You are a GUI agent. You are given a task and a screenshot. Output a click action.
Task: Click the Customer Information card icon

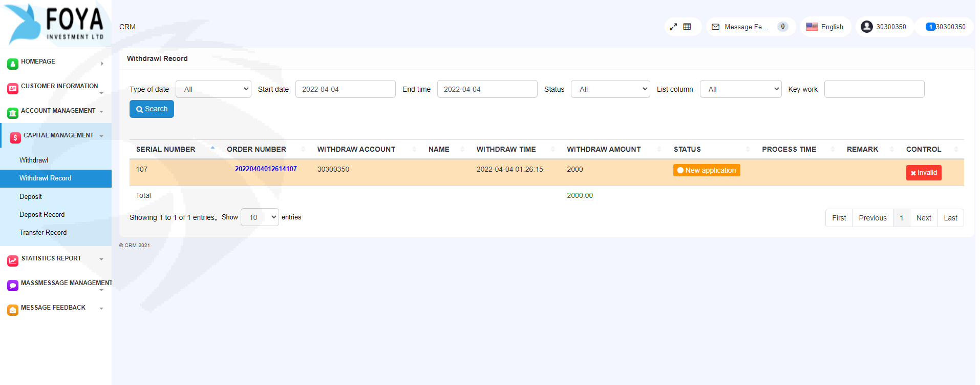(13, 89)
